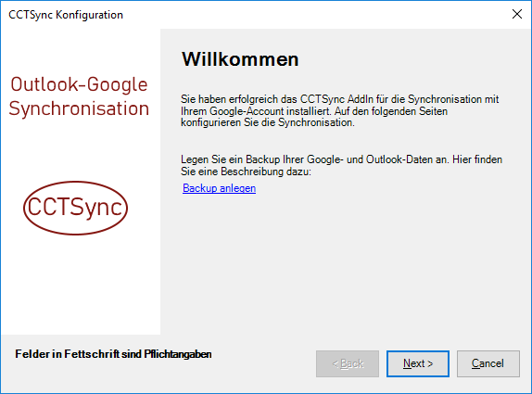This screenshot has height=394, width=532.
Task: Click the CCTSync Konfiguration title bar text
Action: pos(66,15)
